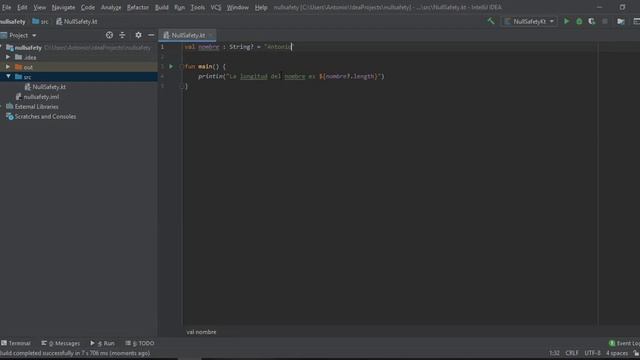This screenshot has width=640, height=360.
Task: Click the Stop process icon
Action: (x=604, y=21)
